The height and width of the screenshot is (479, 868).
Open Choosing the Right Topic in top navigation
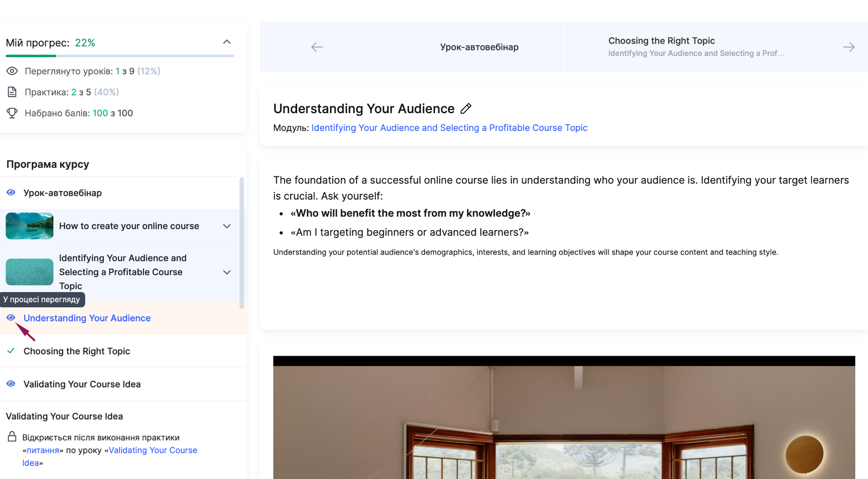coord(661,41)
